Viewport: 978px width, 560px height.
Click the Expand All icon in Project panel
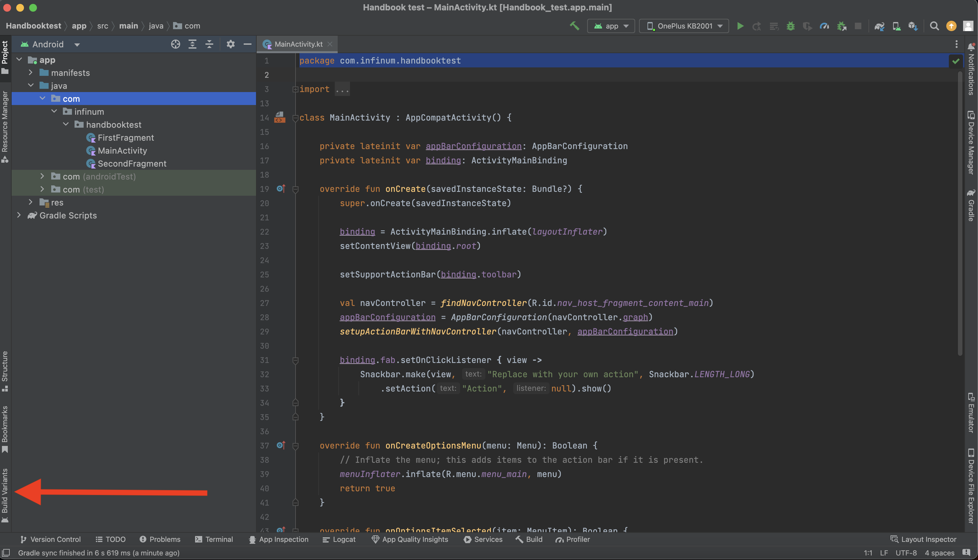point(192,44)
